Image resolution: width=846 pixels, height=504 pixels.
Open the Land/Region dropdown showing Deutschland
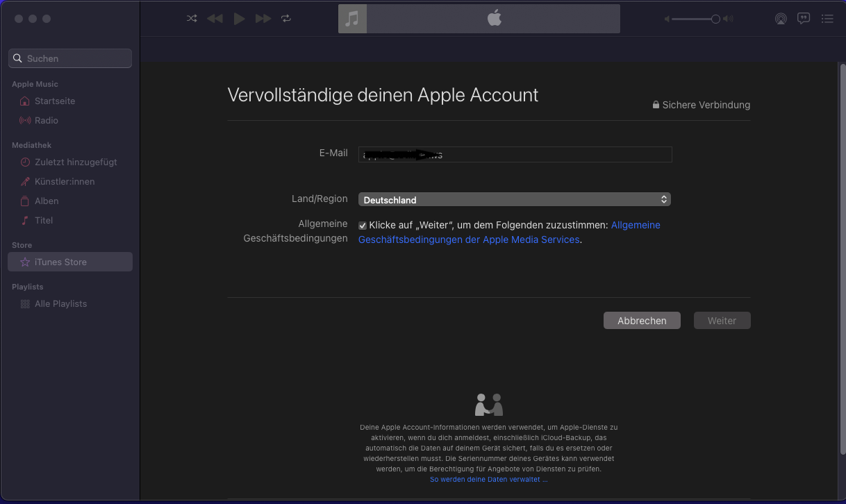point(515,200)
